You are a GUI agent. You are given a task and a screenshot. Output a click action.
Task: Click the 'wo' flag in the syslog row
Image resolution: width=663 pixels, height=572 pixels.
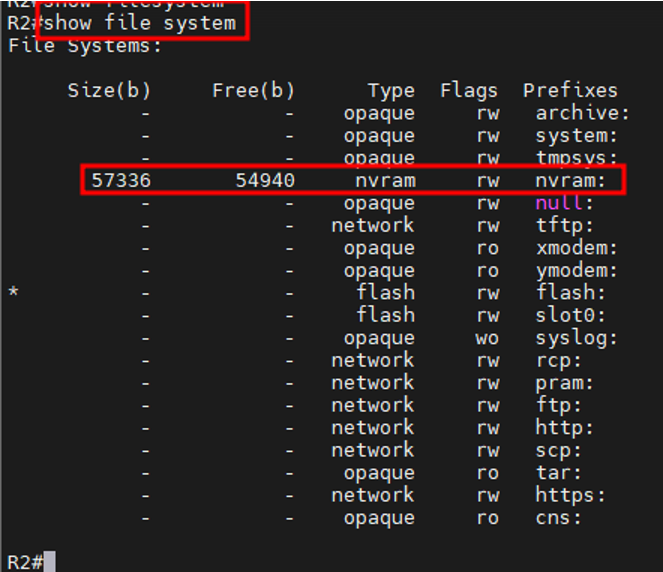pos(487,339)
